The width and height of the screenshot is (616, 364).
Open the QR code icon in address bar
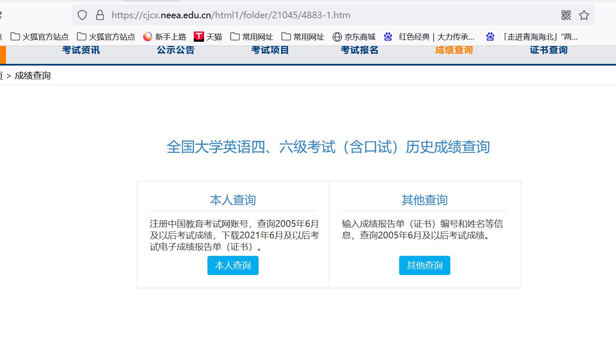point(566,15)
